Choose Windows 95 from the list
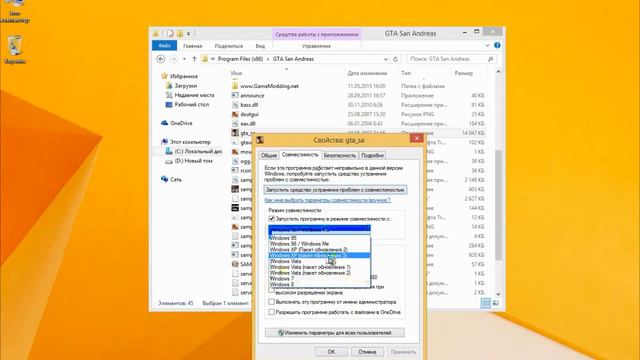The image size is (640, 360). tap(319, 238)
